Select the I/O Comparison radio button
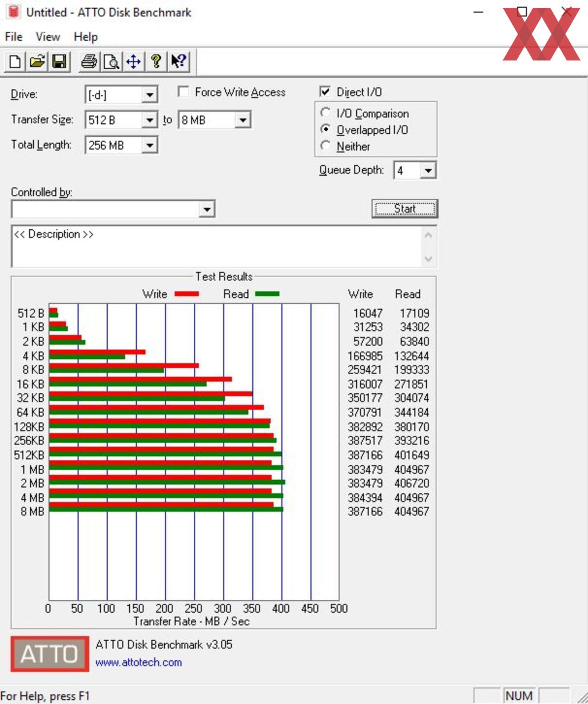The image size is (588, 704). (x=326, y=113)
